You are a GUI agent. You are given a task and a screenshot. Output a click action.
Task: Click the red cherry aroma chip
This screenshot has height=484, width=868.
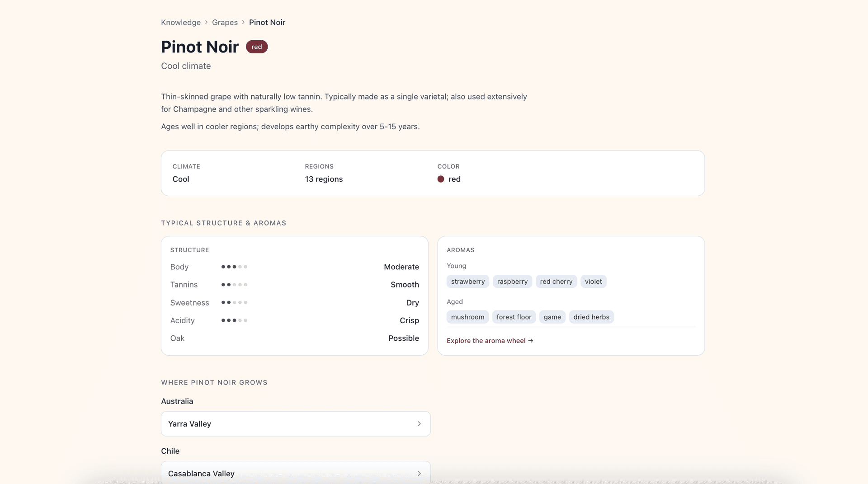tap(556, 282)
